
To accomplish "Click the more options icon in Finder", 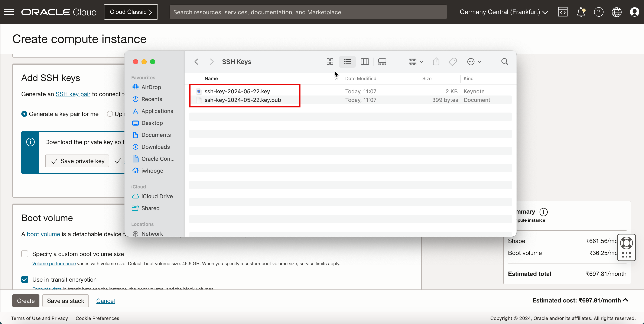I will (x=471, y=62).
